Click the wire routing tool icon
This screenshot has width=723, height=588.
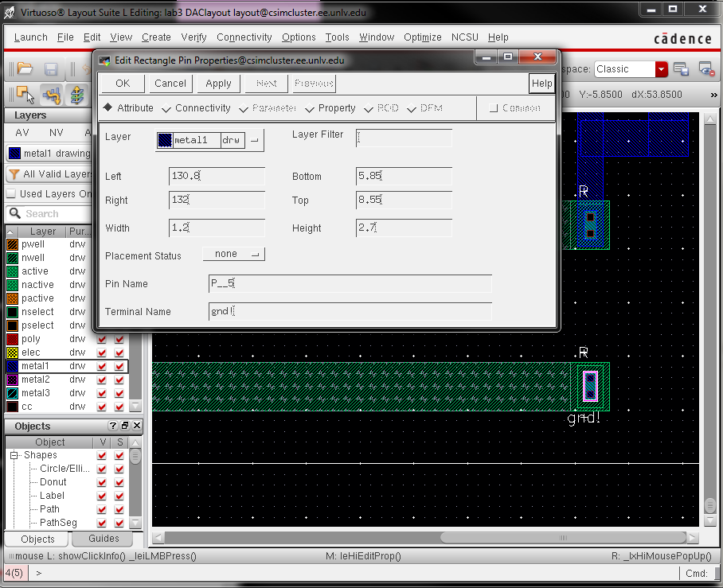(52, 95)
